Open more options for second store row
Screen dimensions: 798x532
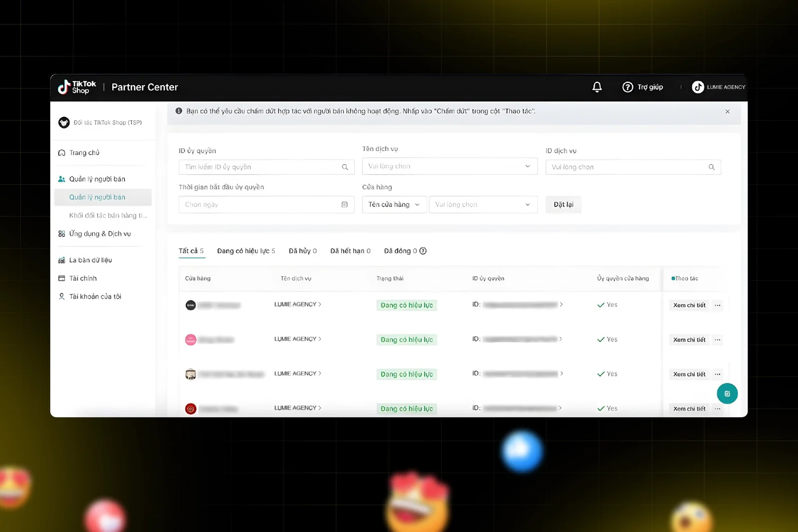click(x=717, y=340)
